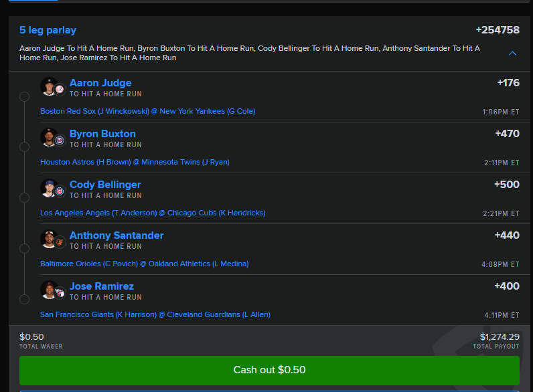533x392 pixels.
Task: Click the +176 odds for Aaron Judge
Action: click(508, 83)
